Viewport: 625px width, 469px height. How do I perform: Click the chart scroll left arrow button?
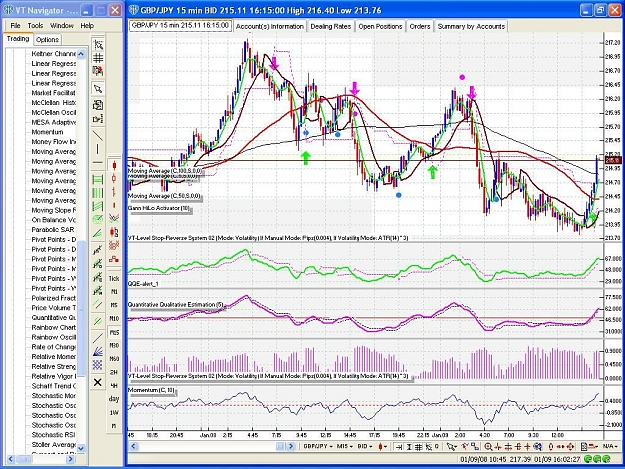point(134,446)
